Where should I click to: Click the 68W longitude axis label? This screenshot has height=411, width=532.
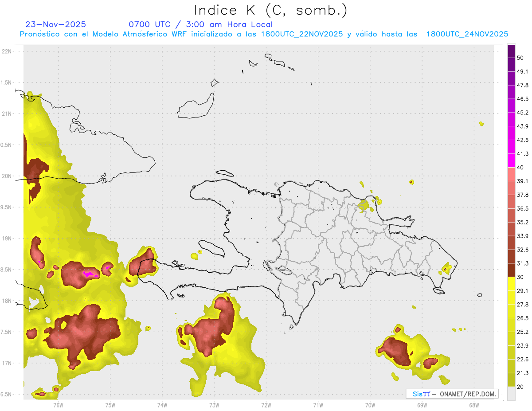click(x=474, y=405)
